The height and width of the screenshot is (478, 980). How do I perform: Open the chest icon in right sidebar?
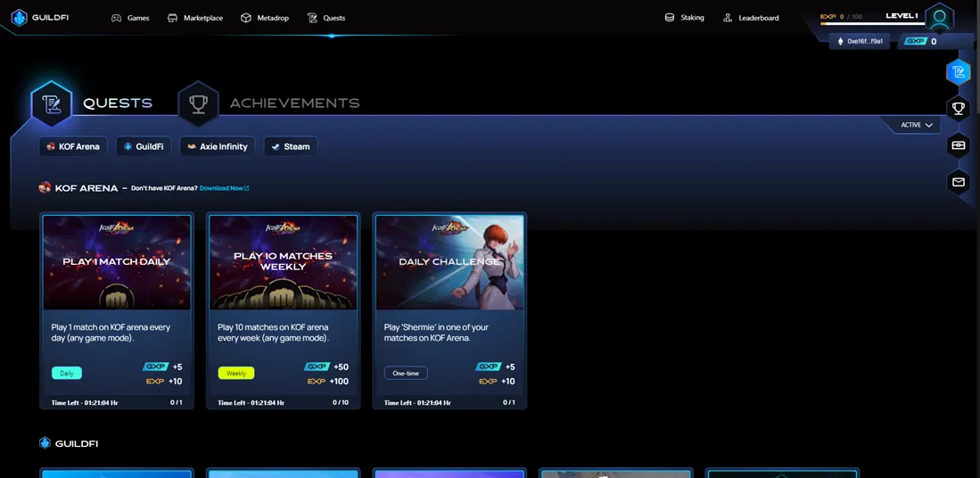pos(958,145)
